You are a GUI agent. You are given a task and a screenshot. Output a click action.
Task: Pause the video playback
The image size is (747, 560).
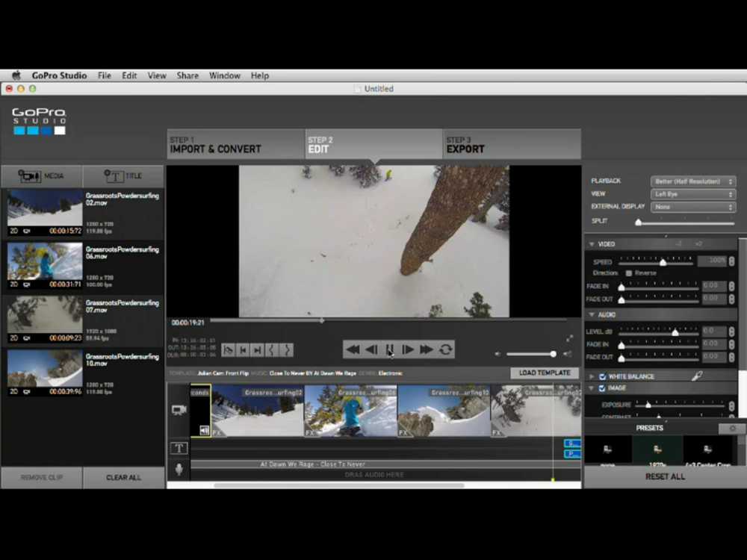(389, 349)
